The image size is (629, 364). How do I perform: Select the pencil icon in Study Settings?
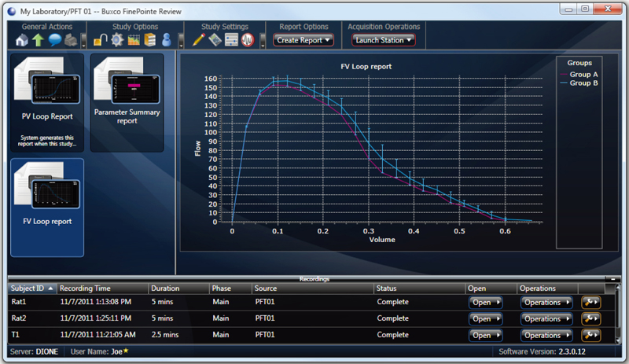(198, 40)
